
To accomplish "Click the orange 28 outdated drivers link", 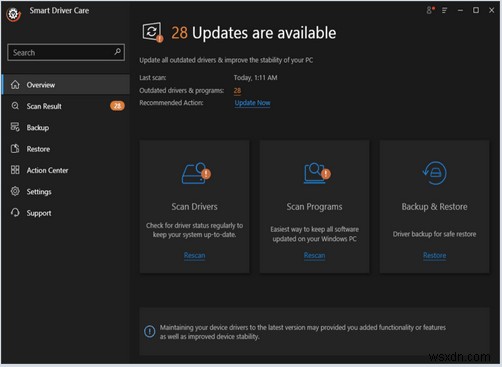I will (x=237, y=90).
